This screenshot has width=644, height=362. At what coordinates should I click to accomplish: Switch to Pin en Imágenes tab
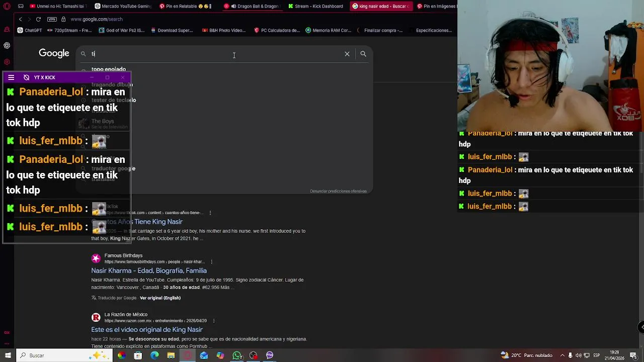[x=436, y=6]
